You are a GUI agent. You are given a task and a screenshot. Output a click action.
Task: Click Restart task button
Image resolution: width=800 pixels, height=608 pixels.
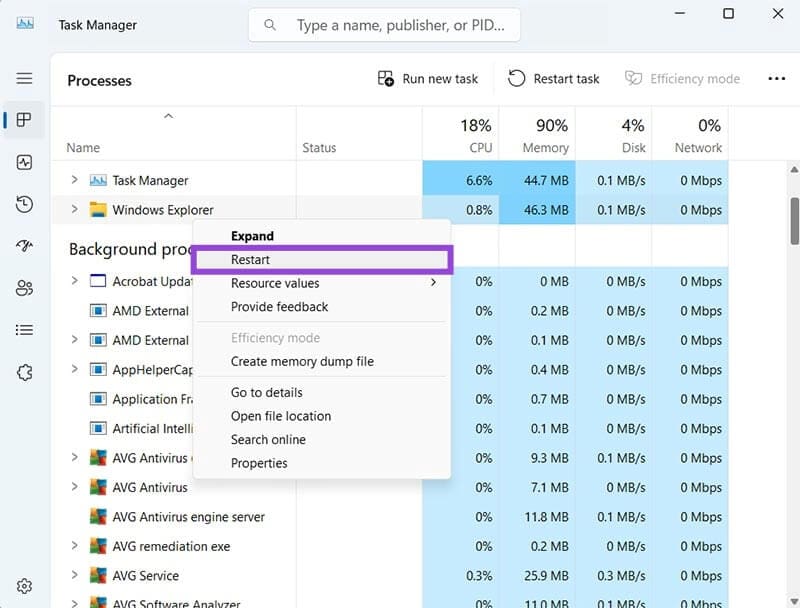coord(554,79)
